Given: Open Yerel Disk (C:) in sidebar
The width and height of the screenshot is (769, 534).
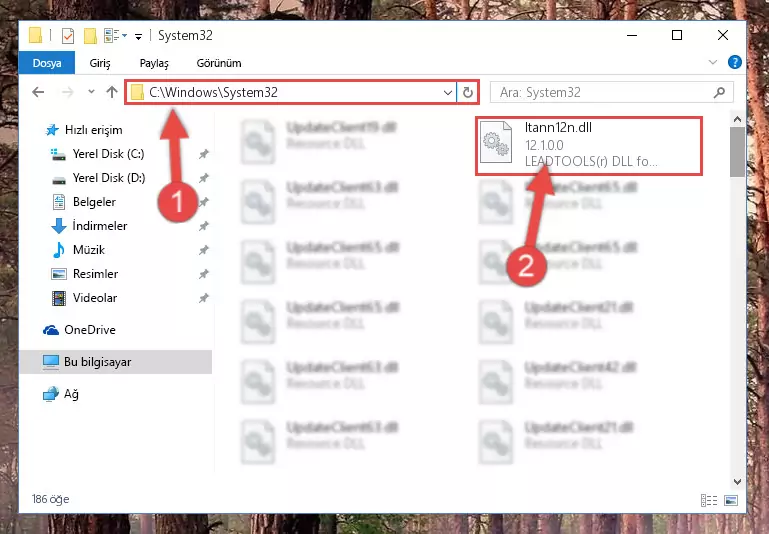Looking at the screenshot, I should [98, 154].
